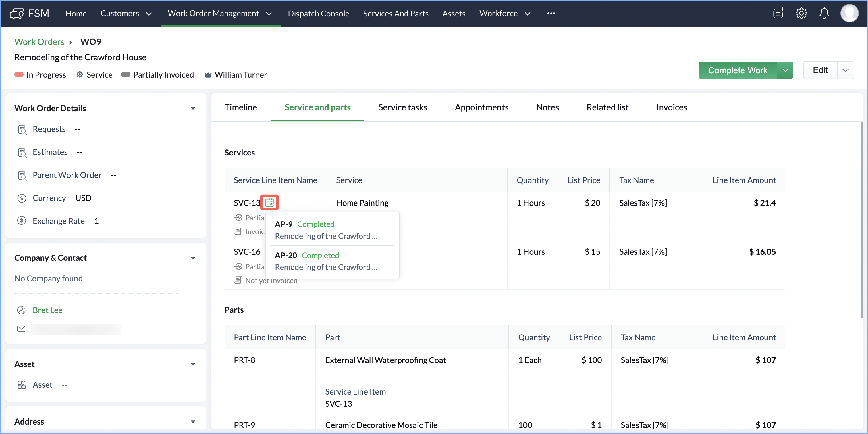Click the Complete Work button
The width and height of the screenshot is (868, 434).
(x=737, y=70)
